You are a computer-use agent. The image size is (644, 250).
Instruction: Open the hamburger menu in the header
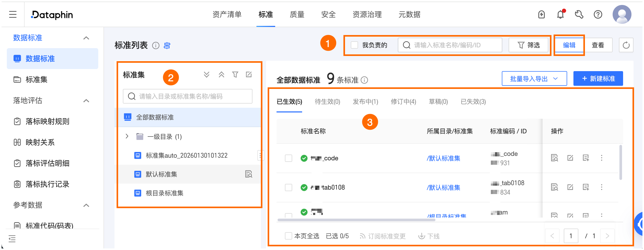tap(13, 14)
